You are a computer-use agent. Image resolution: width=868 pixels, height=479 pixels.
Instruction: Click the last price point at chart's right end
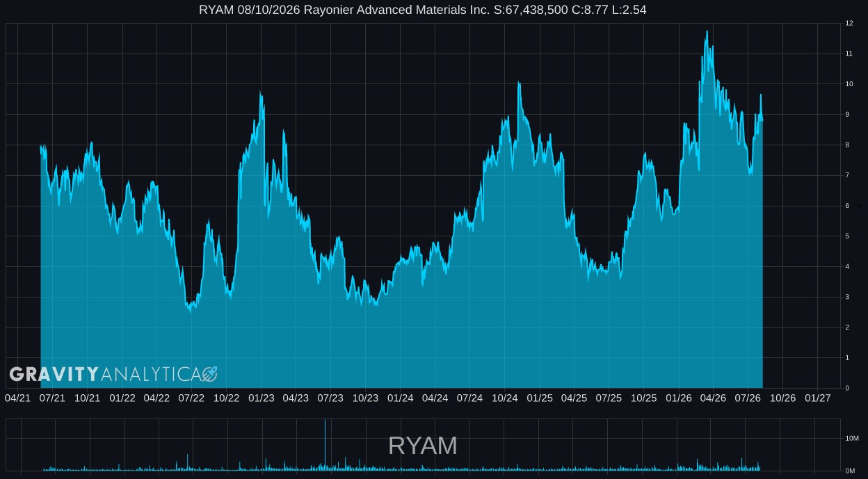762,121
